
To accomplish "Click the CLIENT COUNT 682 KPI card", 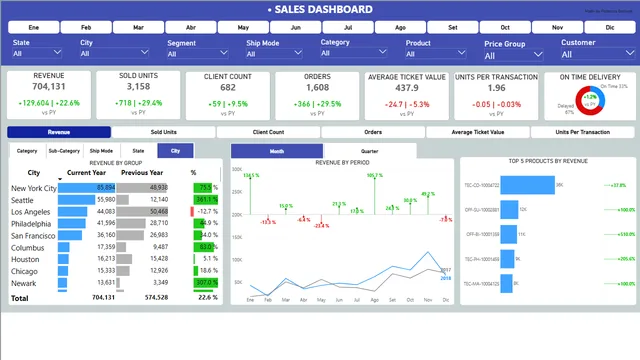I will pyautogui.click(x=228, y=96).
